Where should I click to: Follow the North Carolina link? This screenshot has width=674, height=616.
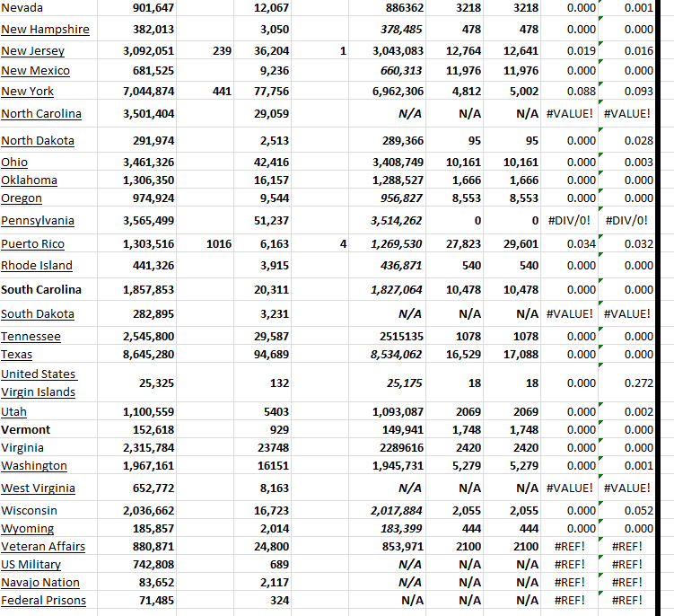(x=41, y=114)
